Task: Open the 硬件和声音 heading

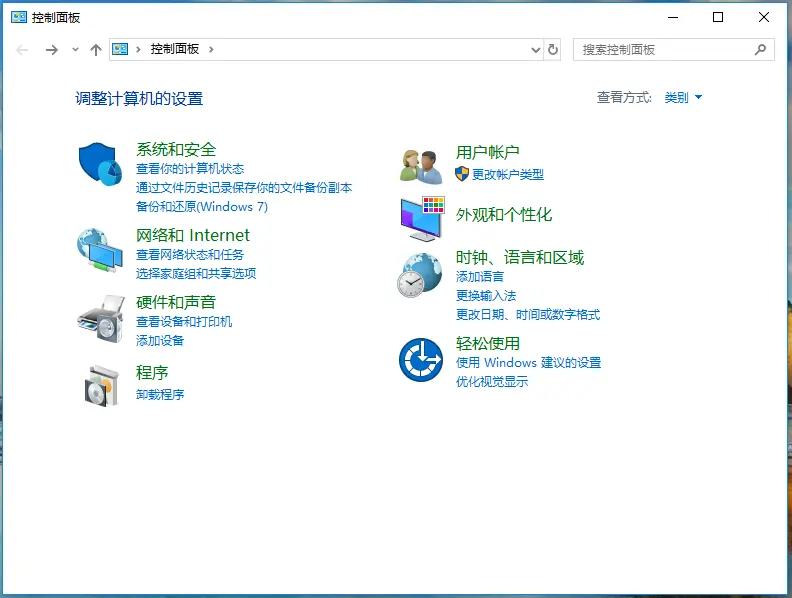Action: tap(176, 303)
